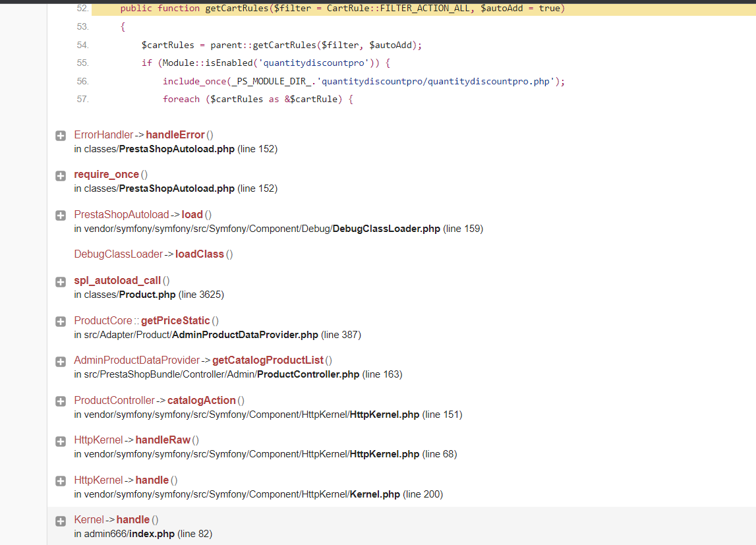Click the require_once function name
The width and height of the screenshot is (756, 545).
(x=106, y=175)
